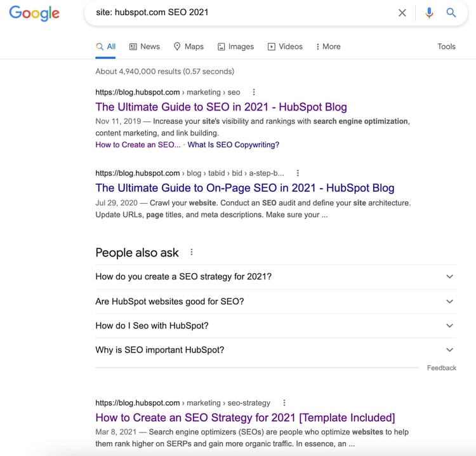The width and height of the screenshot is (476, 456).
Task: Click the blue magnifier search icon
Action: point(451,13)
